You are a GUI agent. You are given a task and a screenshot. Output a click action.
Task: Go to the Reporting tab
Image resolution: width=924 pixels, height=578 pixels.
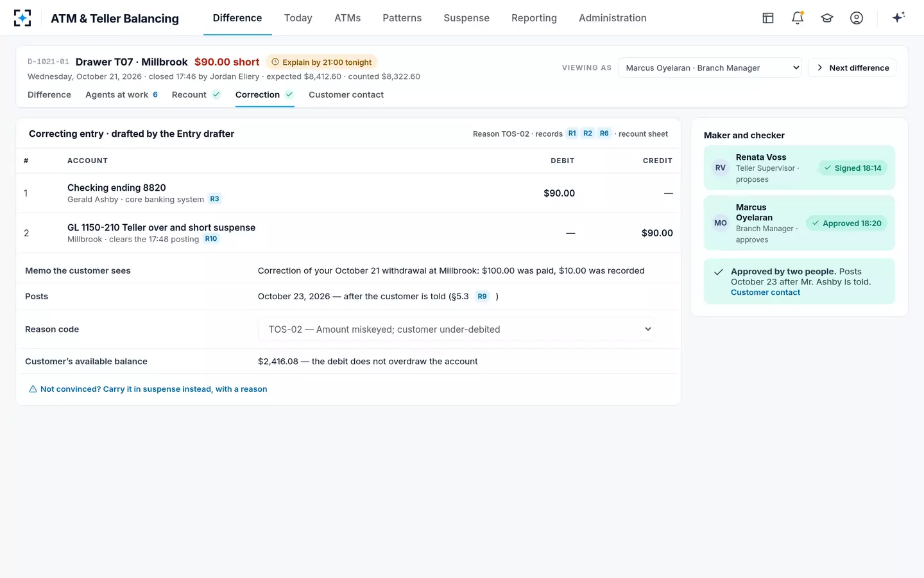pos(534,18)
